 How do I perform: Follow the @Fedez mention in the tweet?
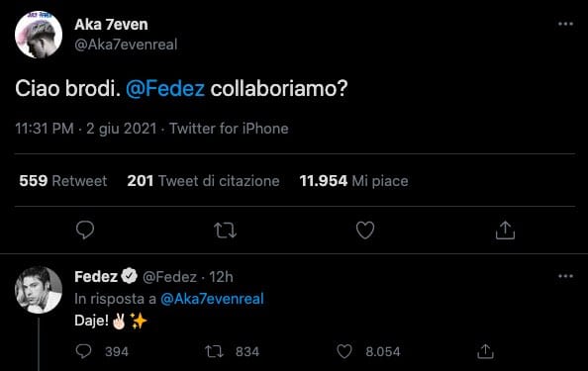coord(165,89)
